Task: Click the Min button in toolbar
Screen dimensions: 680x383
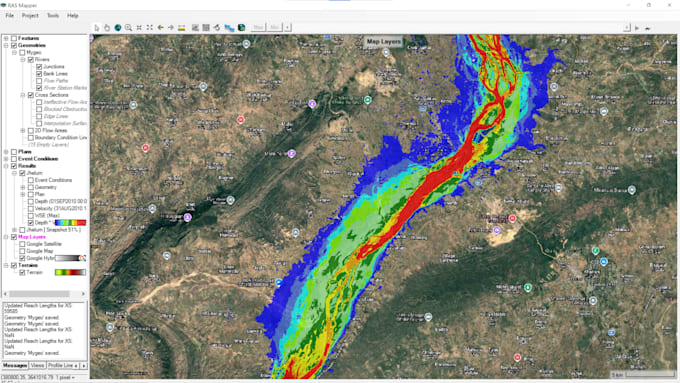Action: (x=275, y=28)
